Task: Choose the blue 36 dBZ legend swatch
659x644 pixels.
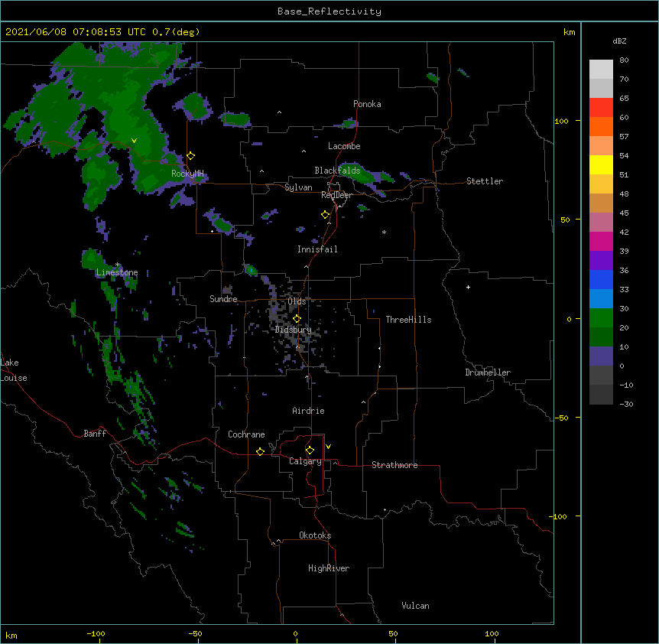Action: 601,279
